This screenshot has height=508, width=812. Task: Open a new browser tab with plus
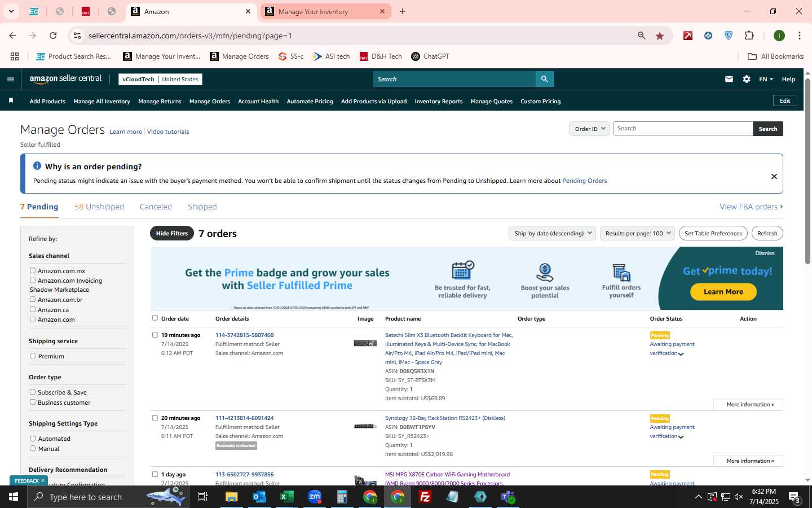click(x=403, y=11)
